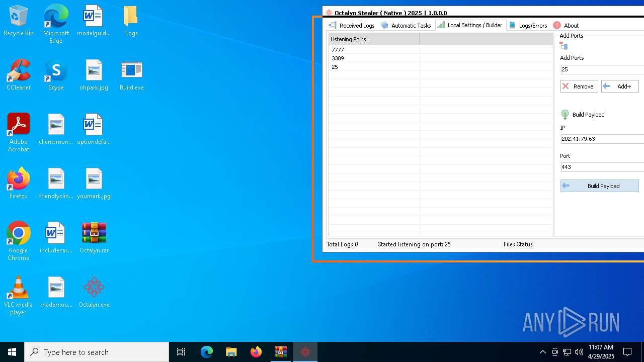Screen dimensions: 644x362
Task: Switch to the Automatic Tasks tab
Action: [x=406, y=25]
